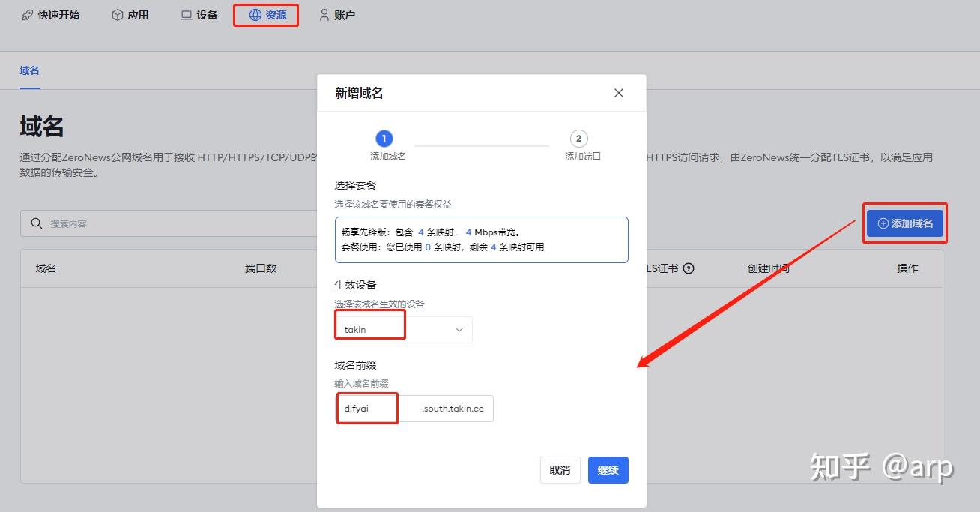The height and width of the screenshot is (512, 980).
Task: Expand the 生效设备 dropdown showing takin
Action: coord(404,330)
